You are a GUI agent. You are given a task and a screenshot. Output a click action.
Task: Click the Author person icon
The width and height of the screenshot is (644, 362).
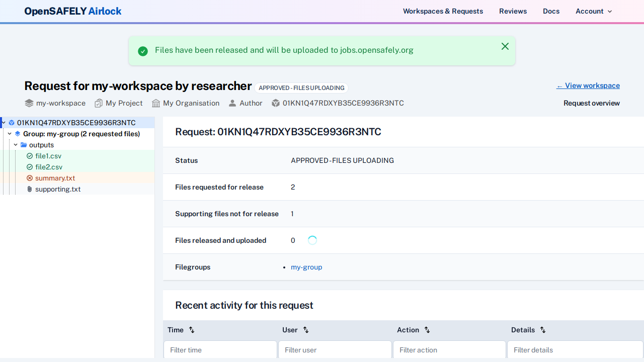tap(231, 103)
